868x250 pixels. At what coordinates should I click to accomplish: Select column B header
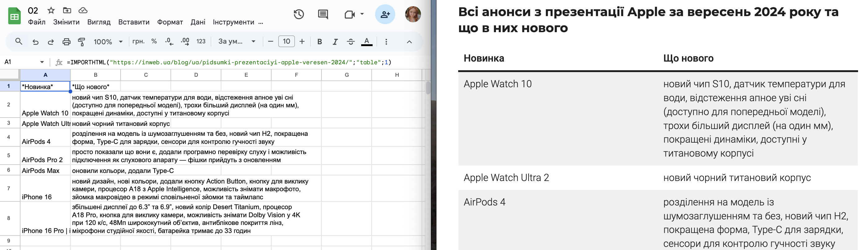click(95, 75)
